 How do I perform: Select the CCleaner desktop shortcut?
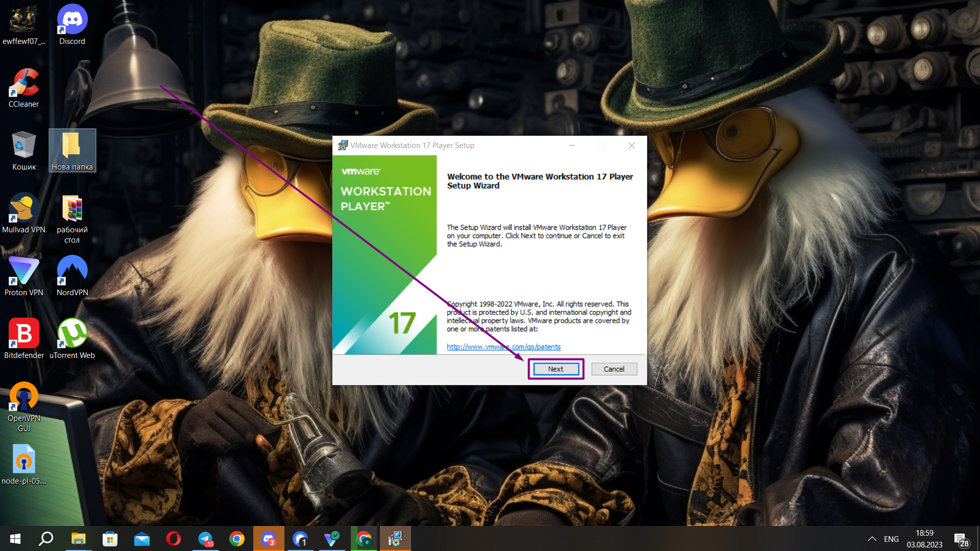pos(24,88)
